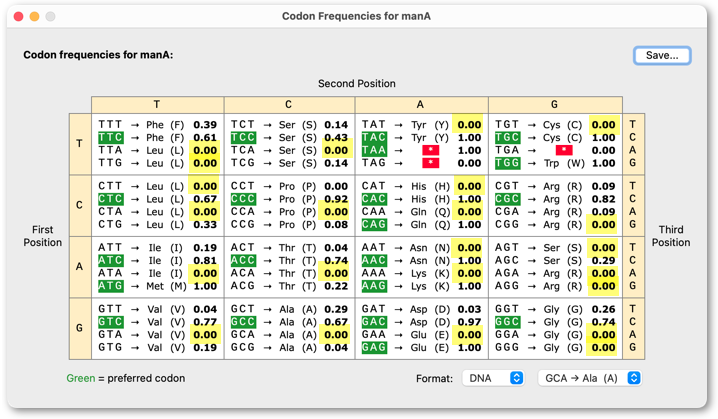Click the 'Second Position' label

357,83
